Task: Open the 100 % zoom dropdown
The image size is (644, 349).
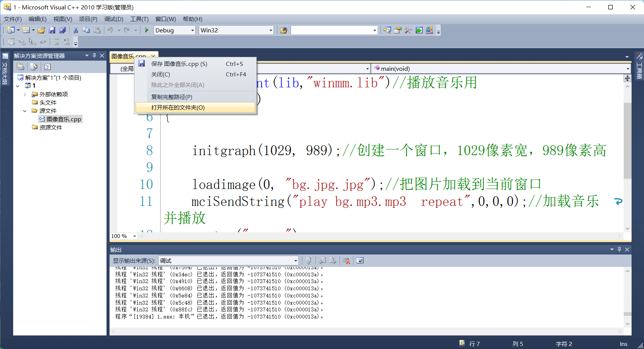Action: point(134,236)
